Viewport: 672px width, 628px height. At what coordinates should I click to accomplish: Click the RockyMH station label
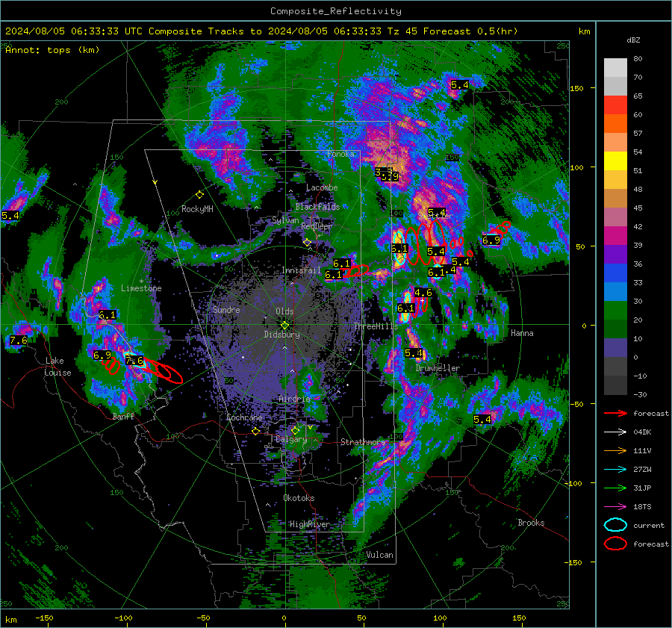[197, 209]
